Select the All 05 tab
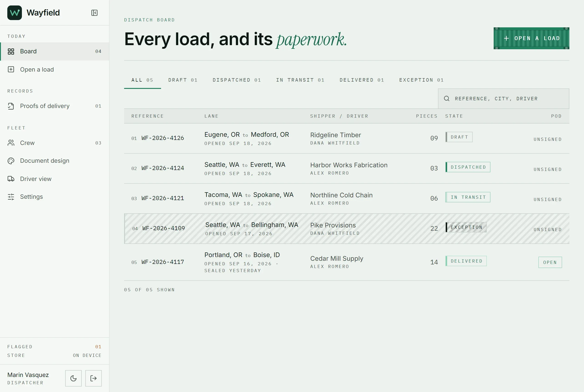The width and height of the screenshot is (584, 392). tap(142, 80)
